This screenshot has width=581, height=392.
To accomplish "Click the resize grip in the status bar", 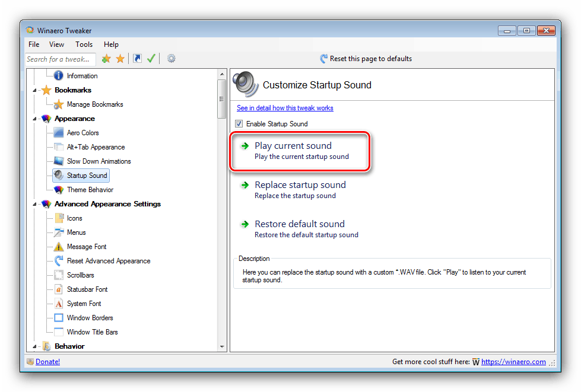I will click(x=552, y=363).
